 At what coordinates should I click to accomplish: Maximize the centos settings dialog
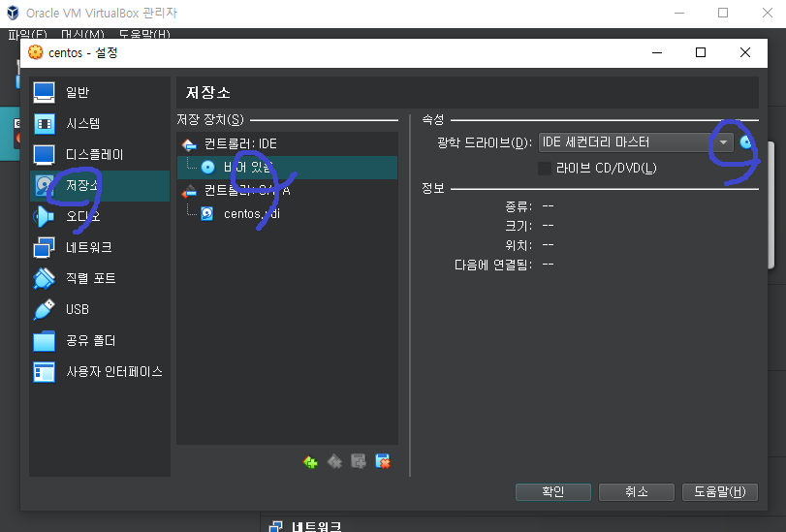coord(701,52)
